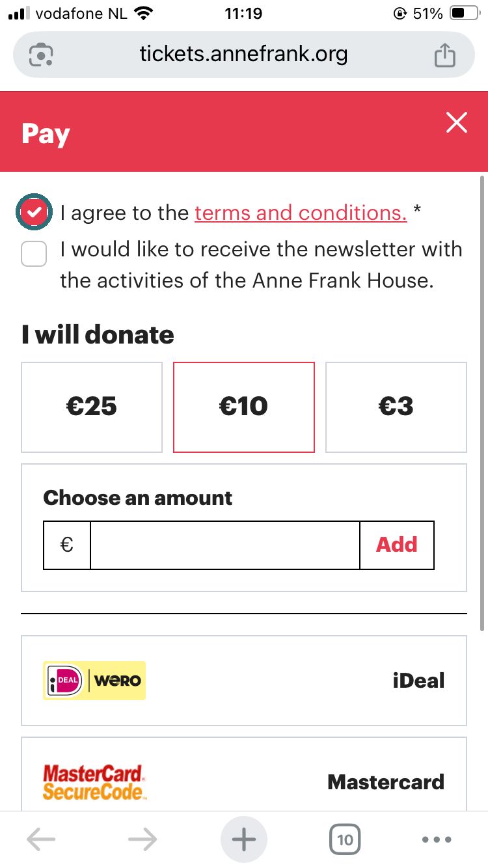This screenshot has width=488, height=868.
Task: Enable the newsletter subscription checkbox
Action: pos(34,253)
